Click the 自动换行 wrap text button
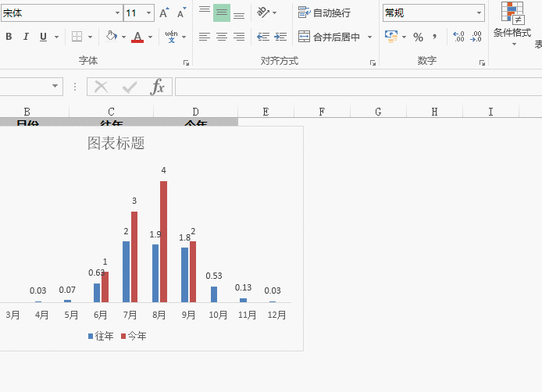 (x=324, y=13)
